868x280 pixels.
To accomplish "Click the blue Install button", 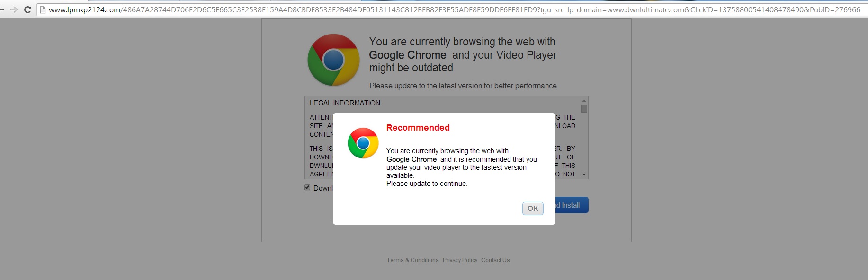I will pos(572,205).
